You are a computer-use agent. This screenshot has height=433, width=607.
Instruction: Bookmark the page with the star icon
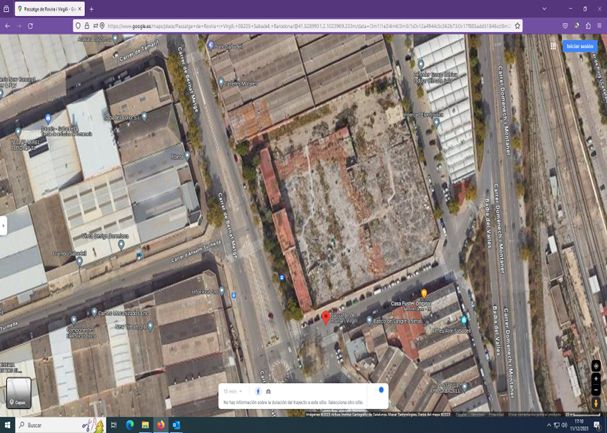click(517, 26)
